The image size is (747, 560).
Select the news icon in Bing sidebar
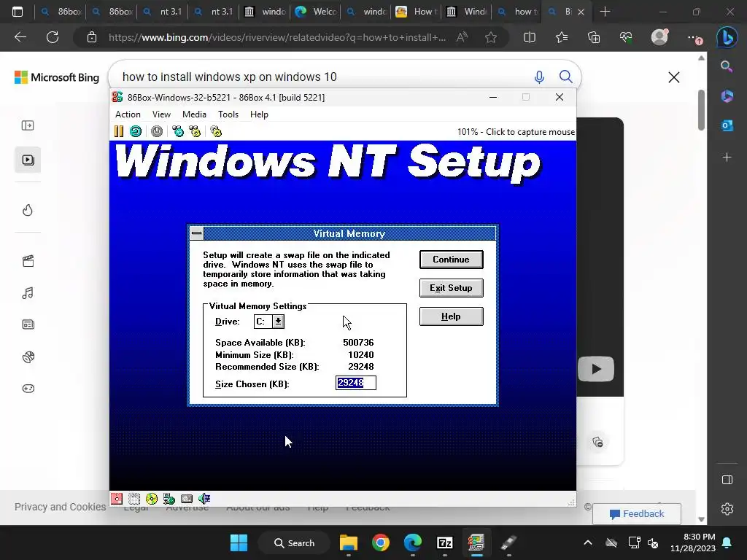[x=28, y=324]
